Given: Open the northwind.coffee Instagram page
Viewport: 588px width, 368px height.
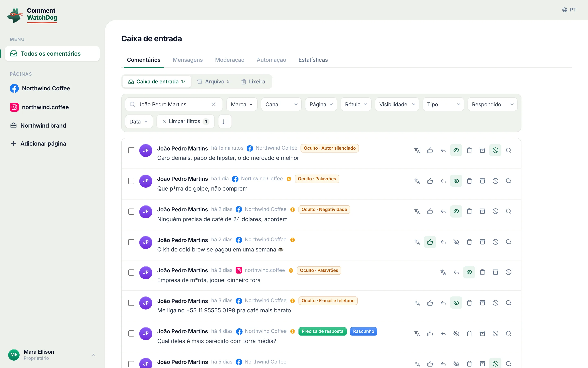Looking at the screenshot, I should click(39, 107).
